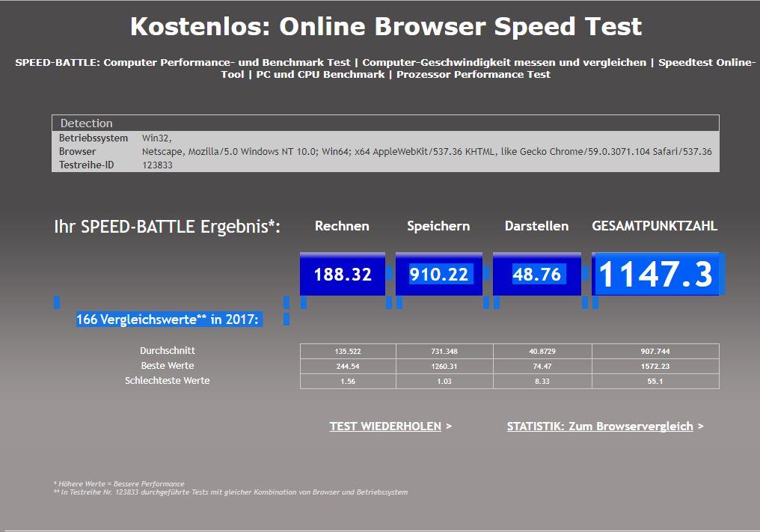
Task: Click worst Speichern value 1.03
Action: 444,381
